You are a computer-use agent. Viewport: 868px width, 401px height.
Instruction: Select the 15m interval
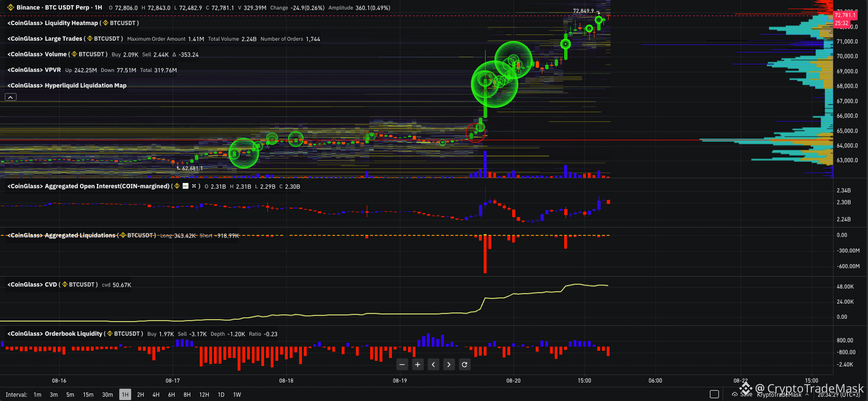88,395
